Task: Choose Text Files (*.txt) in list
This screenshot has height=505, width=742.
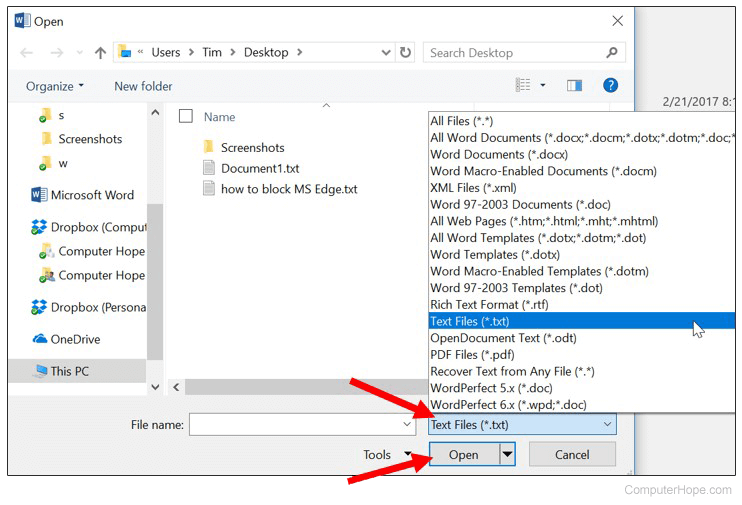Action: pos(582,321)
